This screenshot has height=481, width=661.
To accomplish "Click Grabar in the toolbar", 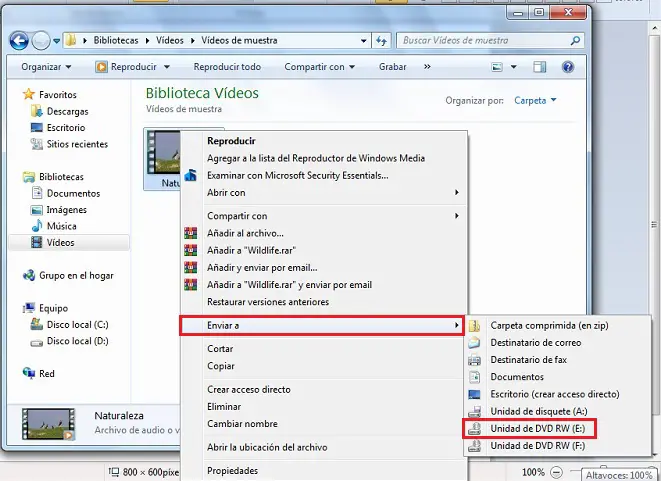I will point(392,67).
